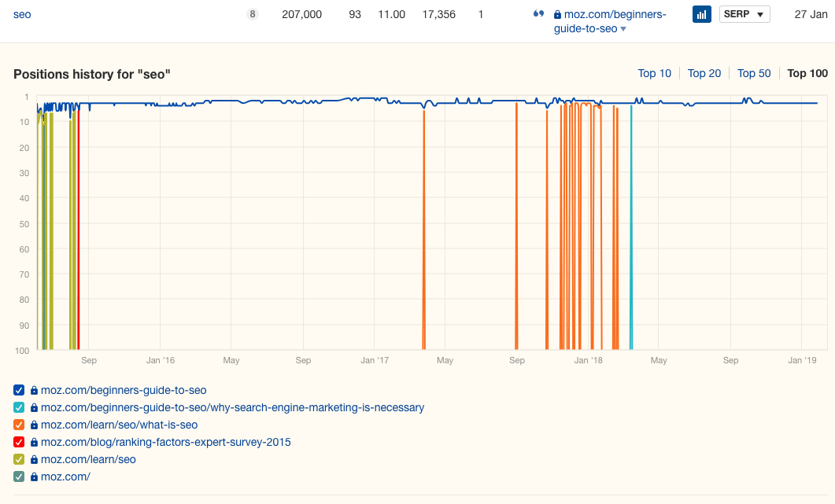Click the search volume value 207,000
The image size is (835, 504).
pos(302,14)
